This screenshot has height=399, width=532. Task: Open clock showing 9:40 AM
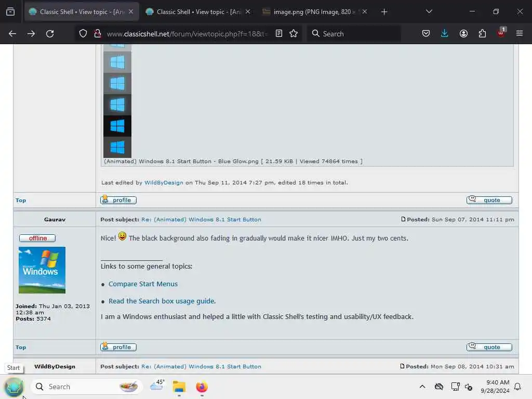pos(495,387)
